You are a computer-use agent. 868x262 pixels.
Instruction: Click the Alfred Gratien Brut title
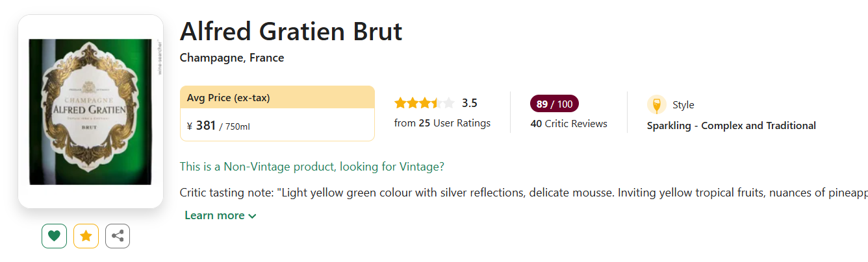291,31
